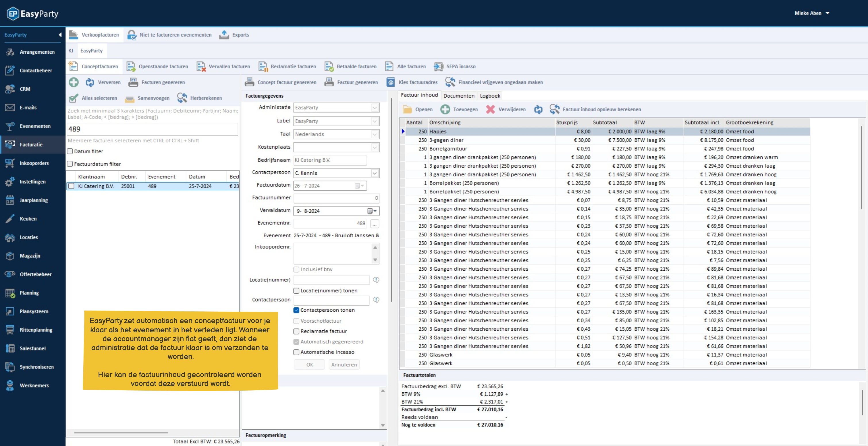Click refresh icon beside Verwijderen

(x=538, y=109)
